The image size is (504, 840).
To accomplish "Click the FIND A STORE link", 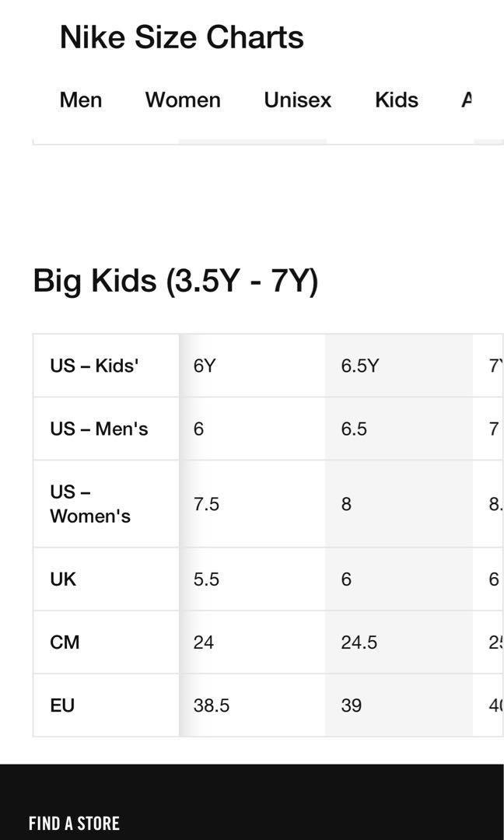I will click(74, 824).
